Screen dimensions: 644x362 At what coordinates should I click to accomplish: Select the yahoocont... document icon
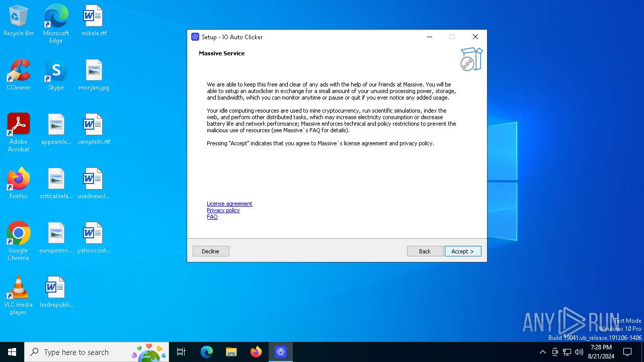(x=94, y=238)
